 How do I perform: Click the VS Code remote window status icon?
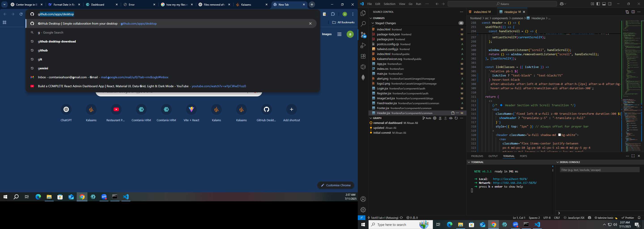click(362, 218)
